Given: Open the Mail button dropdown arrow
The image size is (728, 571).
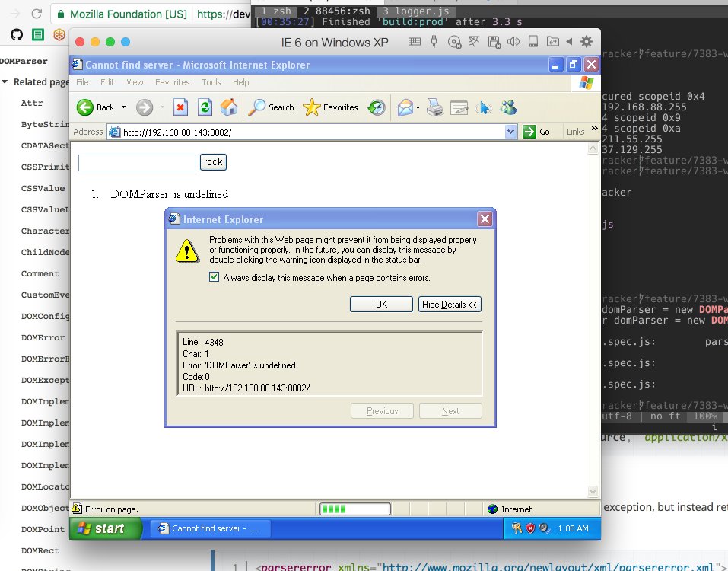Looking at the screenshot, I should [x=418, y=108].
